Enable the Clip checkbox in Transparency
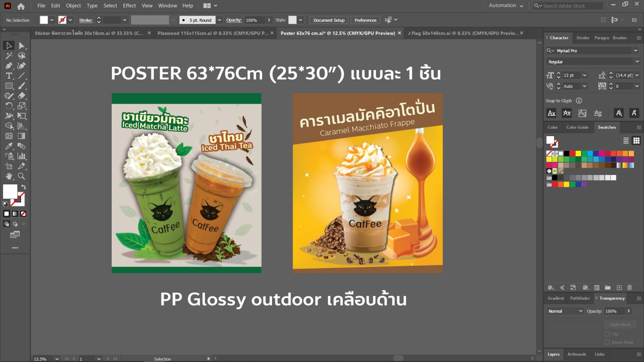 click(x=608, y=334)
